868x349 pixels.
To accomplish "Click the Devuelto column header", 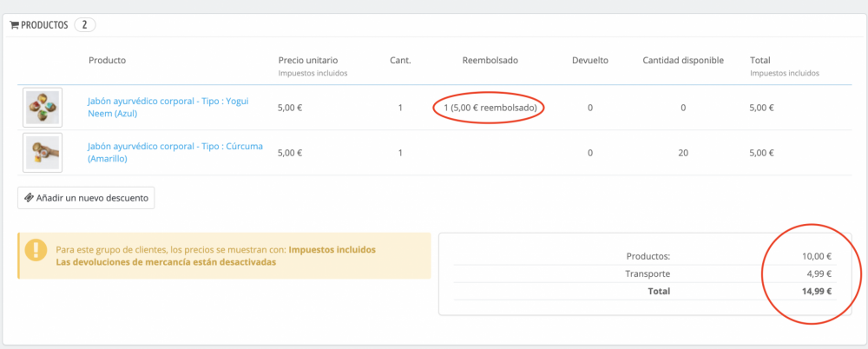I will [x=590, y=61].
